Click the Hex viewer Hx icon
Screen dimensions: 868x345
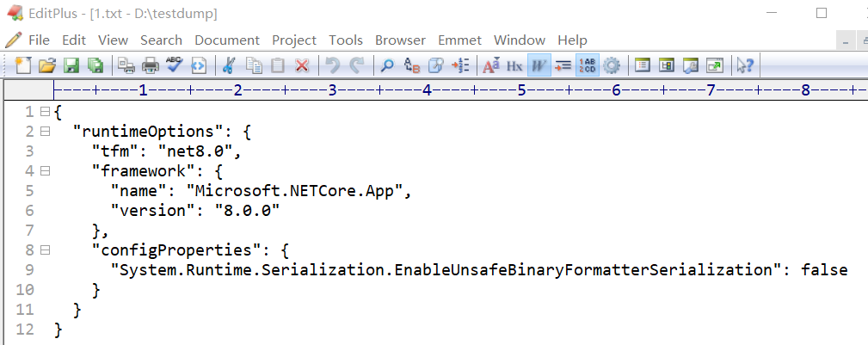tap(514, 66)
